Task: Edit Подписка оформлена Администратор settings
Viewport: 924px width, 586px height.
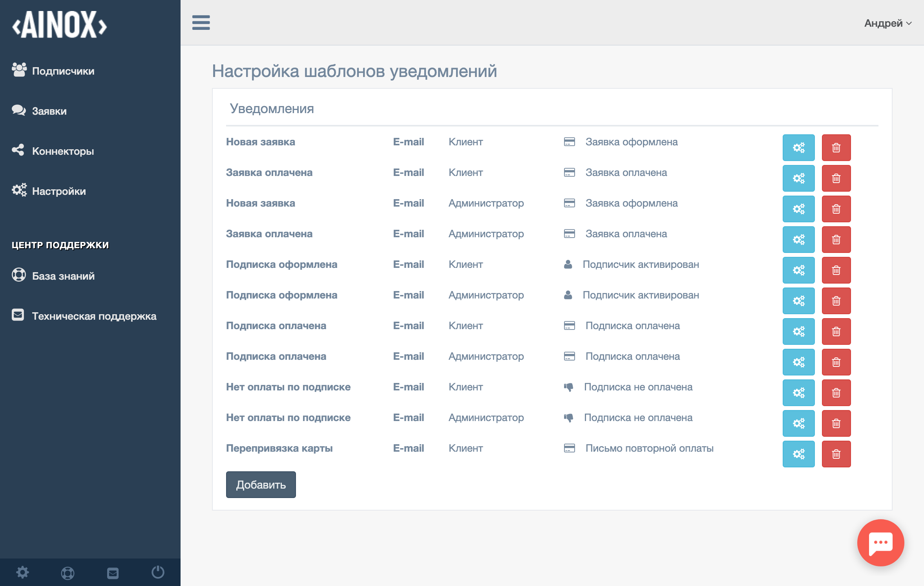Action: click(798, 301)
